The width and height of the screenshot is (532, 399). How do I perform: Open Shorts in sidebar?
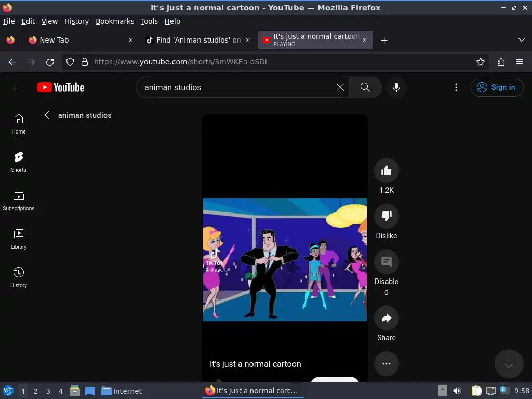(x=19, y=162)
